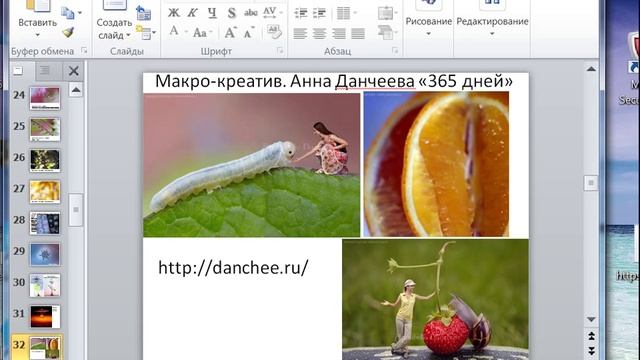Click the thumbnail pane scroll-up arrow
640x360 pixels.
76,90
